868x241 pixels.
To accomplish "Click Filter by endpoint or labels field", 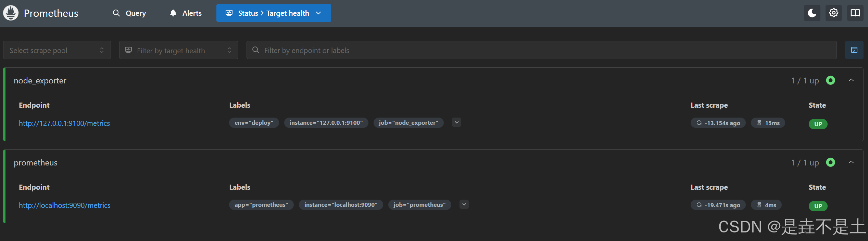I will (x=541, y=50).
